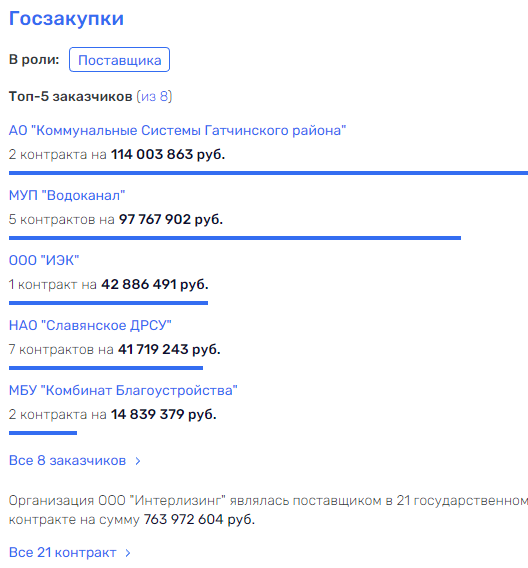Click the amount 42 886 491 руб.

pyautogui.click(x=155, y=284)
